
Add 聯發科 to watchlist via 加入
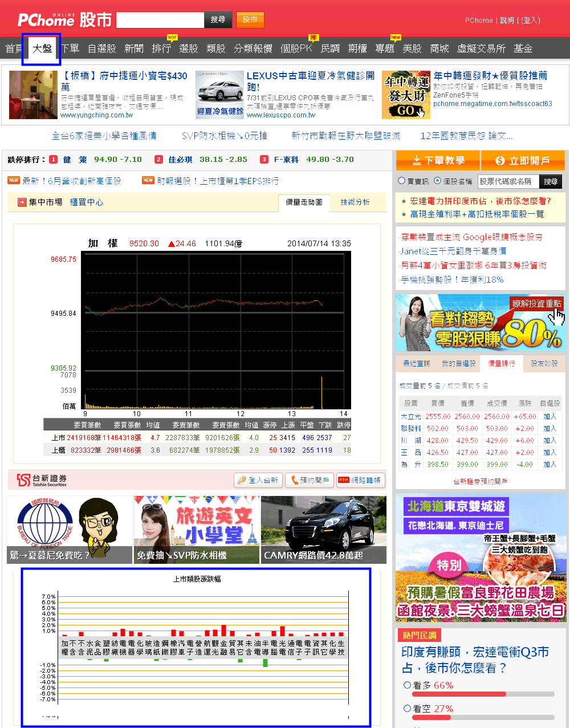[549, 429]
